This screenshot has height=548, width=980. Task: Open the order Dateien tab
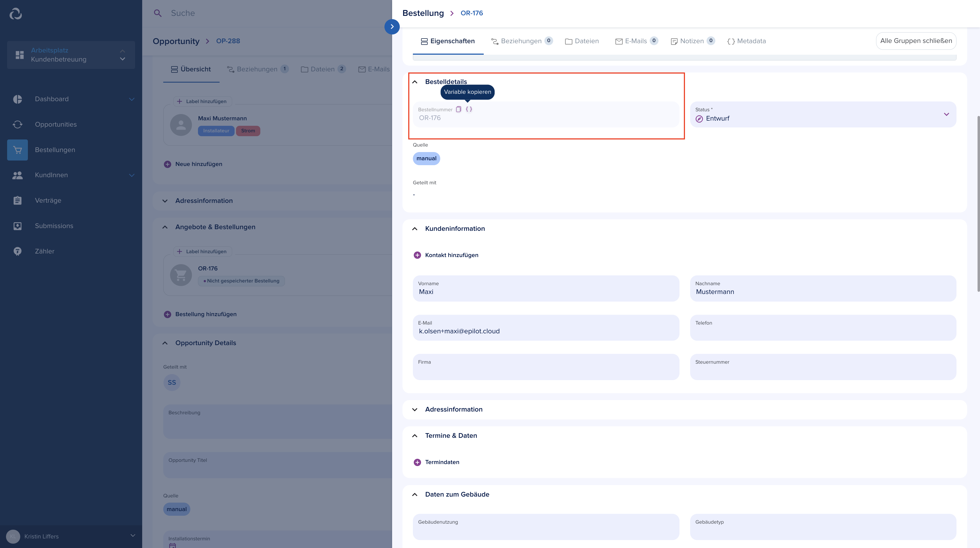pyautogui.click(x=582, y=41)
